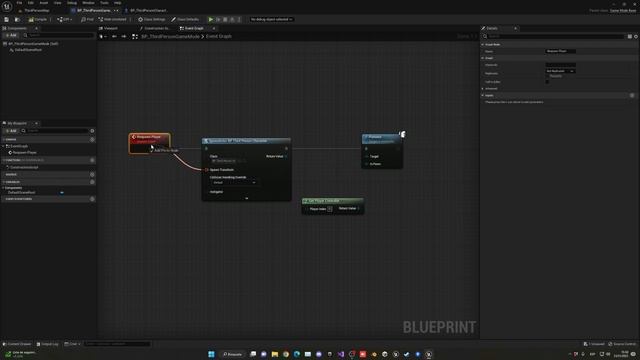The height and width of the screenshot is (360, 640).
Task: Click the green Play button
Action: (211, 19)
